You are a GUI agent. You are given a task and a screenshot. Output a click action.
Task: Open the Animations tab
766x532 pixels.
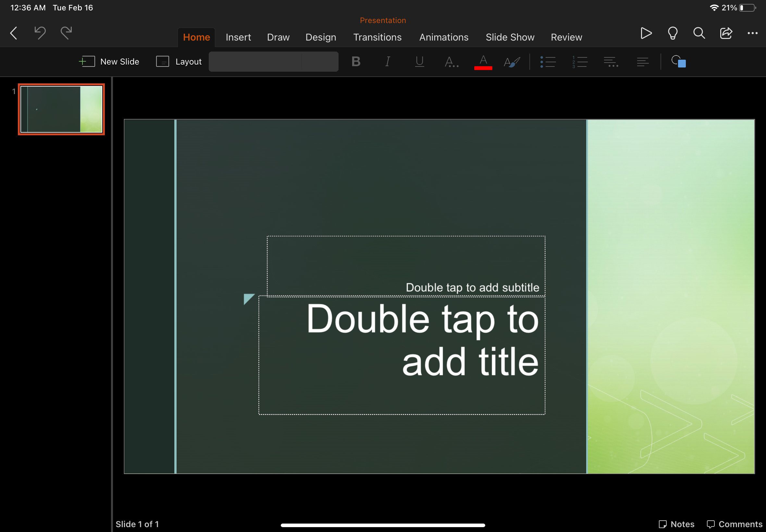tap(444, 37)
